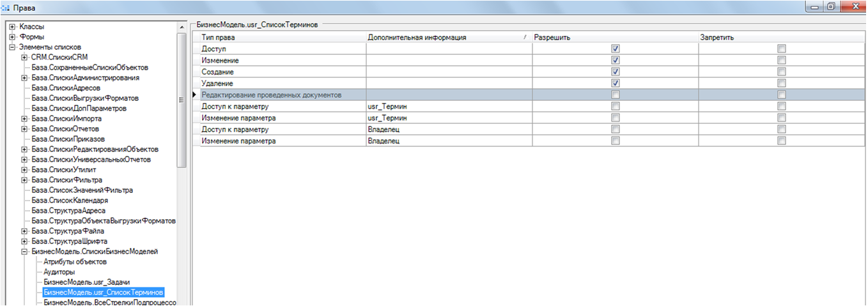Viewport: 868px width, 306px height.
Task: Collapse the Элементы списков node
Action: 12,47
